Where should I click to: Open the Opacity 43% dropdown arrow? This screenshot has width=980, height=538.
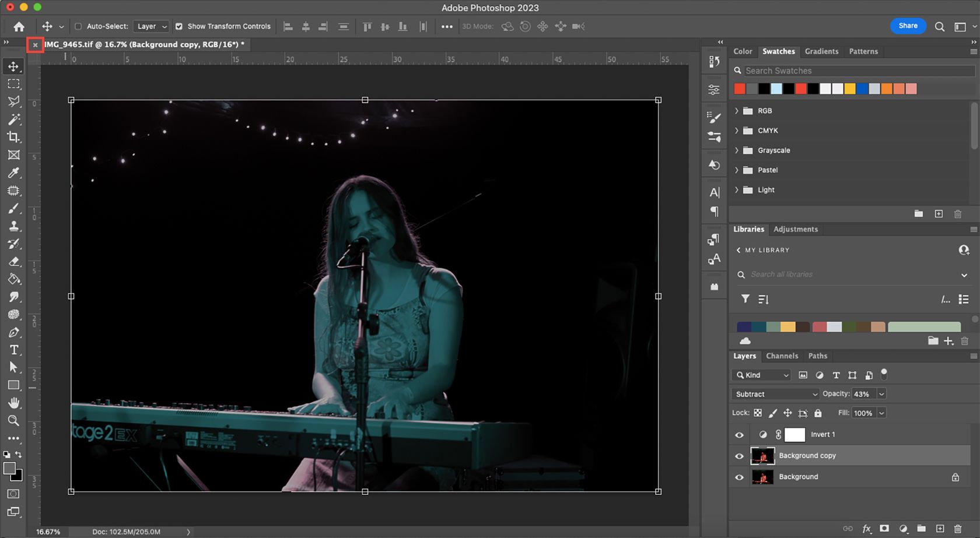[x=881, y=394]
